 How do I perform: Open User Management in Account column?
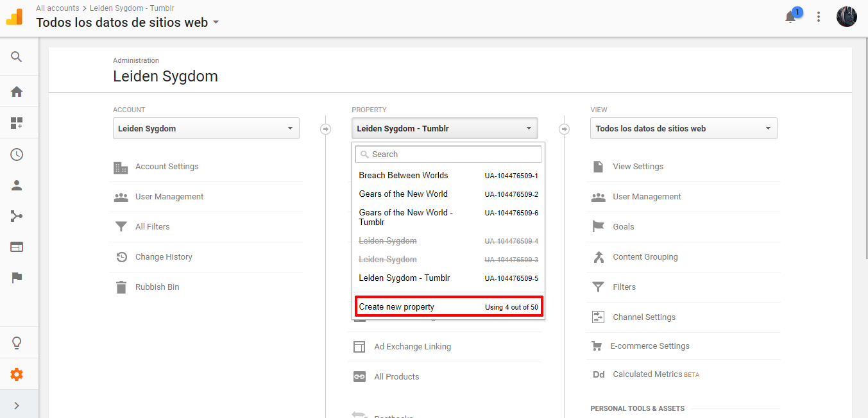click(x=169, y=197)
